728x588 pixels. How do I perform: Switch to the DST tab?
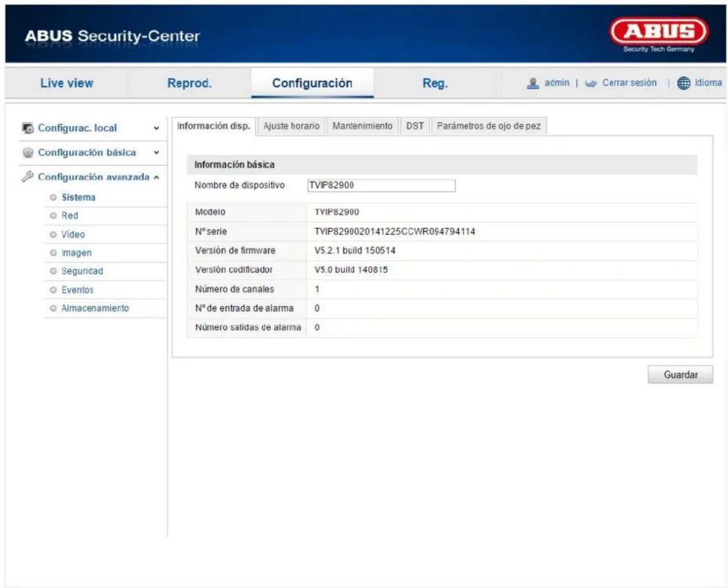pos(415,126)
